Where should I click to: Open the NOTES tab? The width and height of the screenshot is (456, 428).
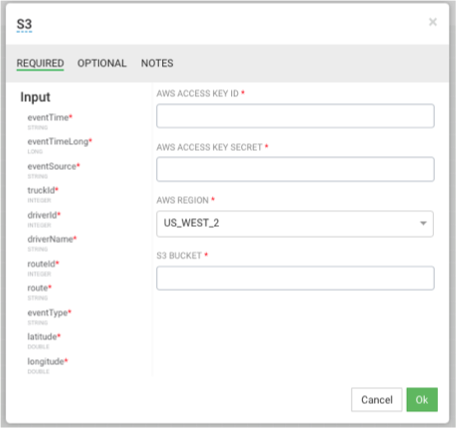point(157,63)
